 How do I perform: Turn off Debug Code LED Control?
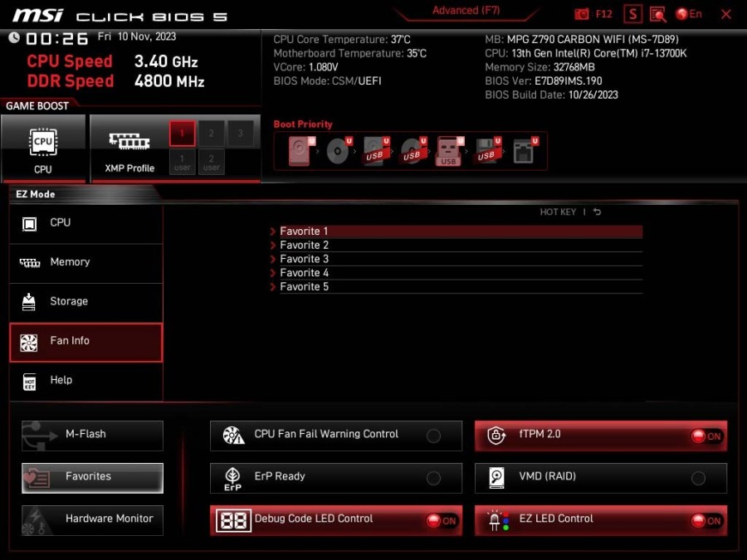(442, 521)
